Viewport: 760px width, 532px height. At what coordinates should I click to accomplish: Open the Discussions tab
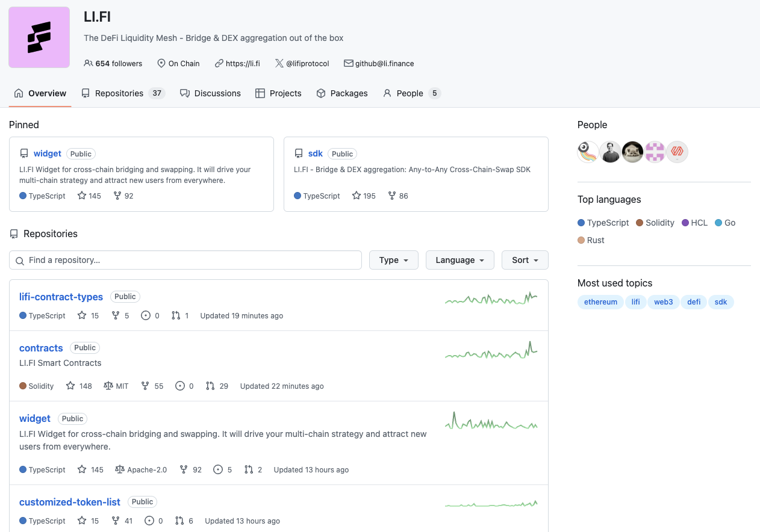click(210, 93)
